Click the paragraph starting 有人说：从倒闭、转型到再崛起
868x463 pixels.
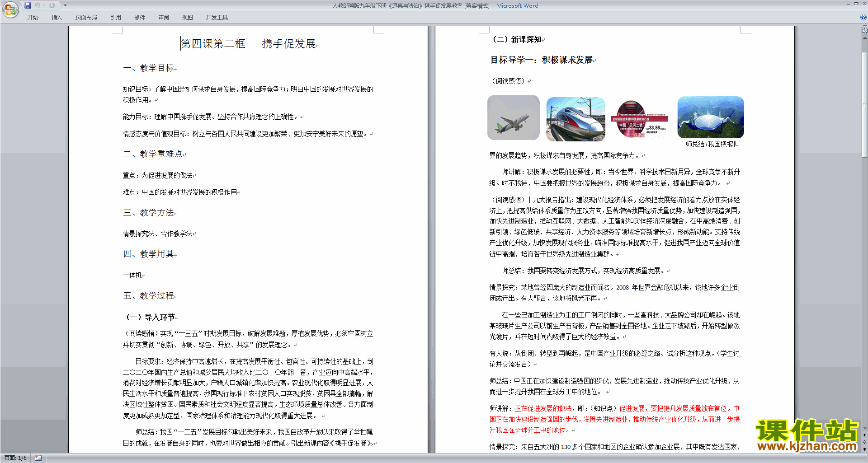(x=614, y=359)
